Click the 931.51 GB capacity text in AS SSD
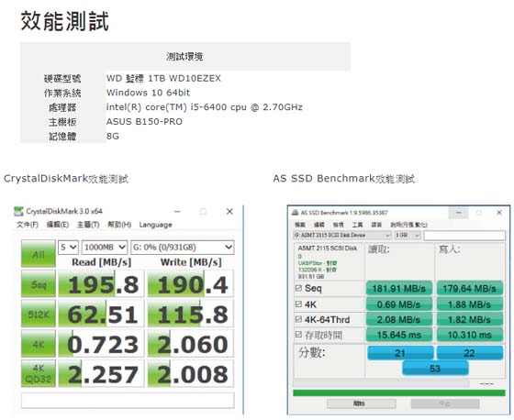This screenshot has width=514, height=420. (x=311, y=277)
